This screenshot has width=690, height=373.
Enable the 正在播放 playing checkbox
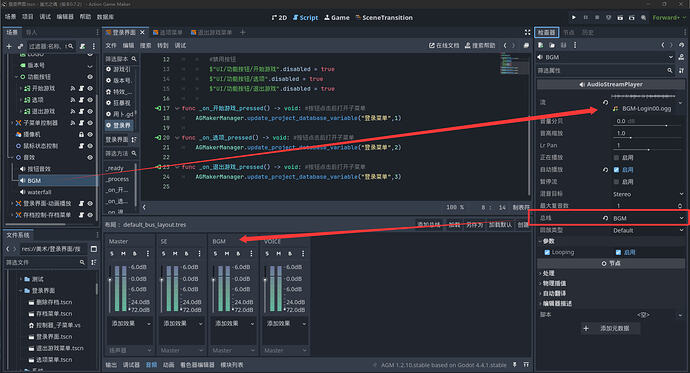(x=617, y=157)
